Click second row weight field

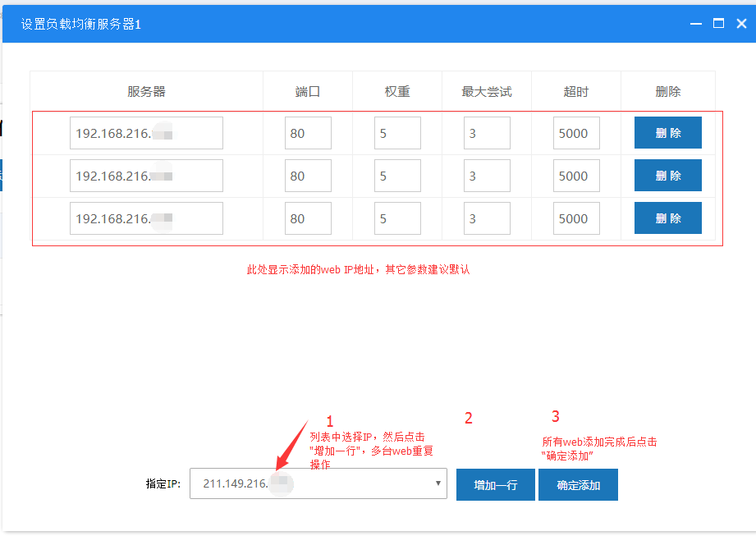point(397,176)
